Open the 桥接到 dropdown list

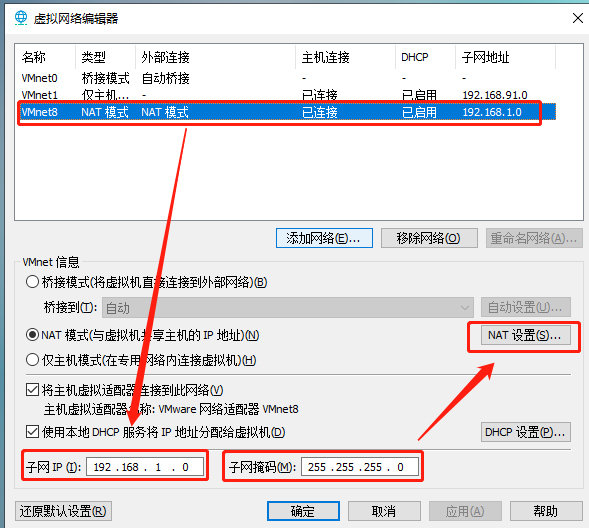288,308
